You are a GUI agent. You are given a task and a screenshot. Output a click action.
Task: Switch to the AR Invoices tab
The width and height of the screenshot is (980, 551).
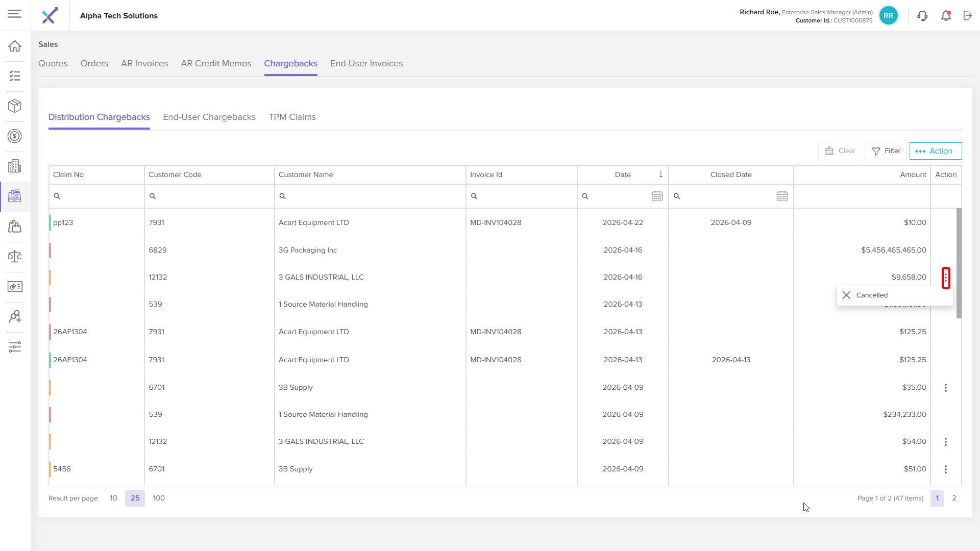[144, 64]
